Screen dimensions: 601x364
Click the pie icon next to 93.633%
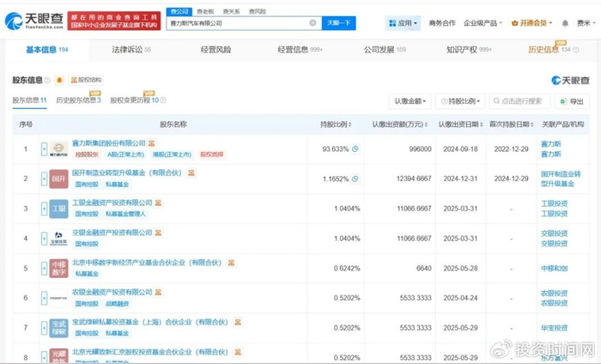[355, 148]
